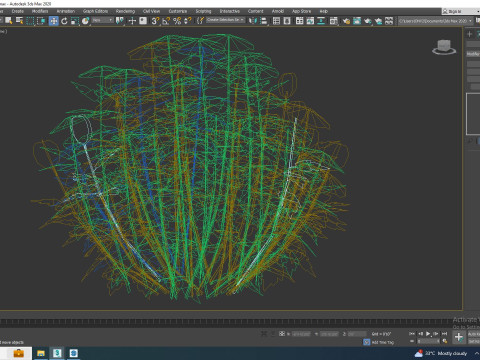The width and height of the screenshot is (480, 360).
Task: Open Edit Named Selection Sets
Action: tap(200, 21)
